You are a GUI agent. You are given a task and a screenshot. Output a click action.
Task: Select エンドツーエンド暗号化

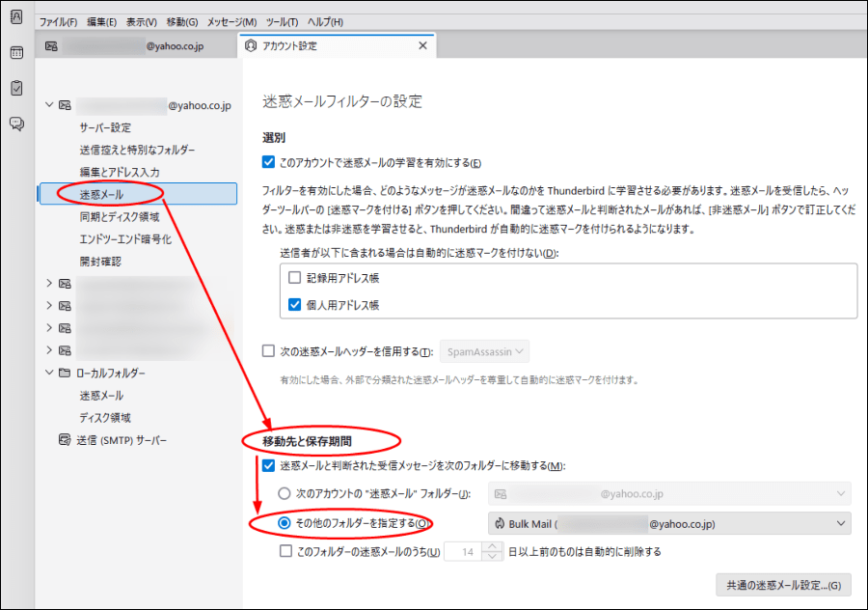125,238
